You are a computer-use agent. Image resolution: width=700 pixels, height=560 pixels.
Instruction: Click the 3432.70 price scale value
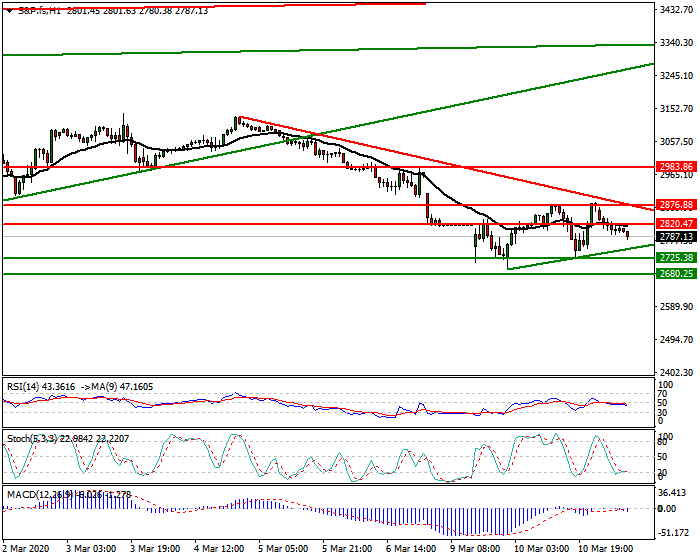pos(676,9)
